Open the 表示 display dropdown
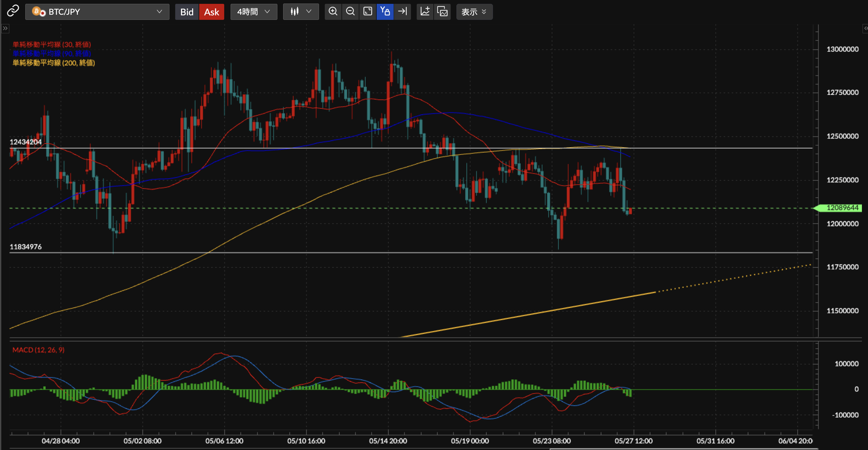The width and height of the screenshot is (868, 450). click(474, 12)
